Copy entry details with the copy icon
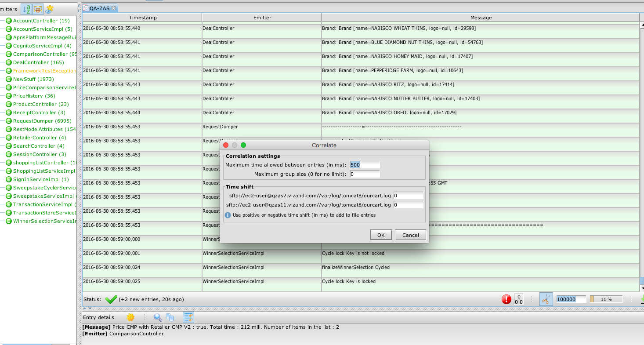The height and width of the screenshot is (345, 644). coord(170,317)
